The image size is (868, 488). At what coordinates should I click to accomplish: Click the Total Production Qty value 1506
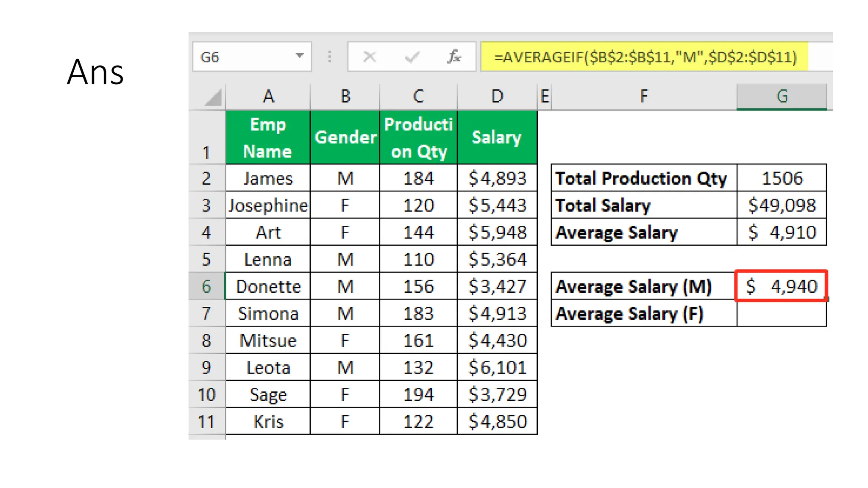click(x=781, y=178)
